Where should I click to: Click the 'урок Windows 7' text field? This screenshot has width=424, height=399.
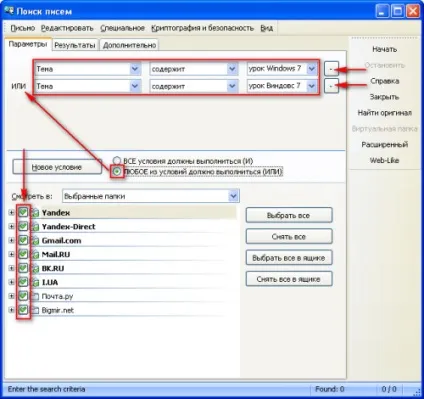pos(277,69)
